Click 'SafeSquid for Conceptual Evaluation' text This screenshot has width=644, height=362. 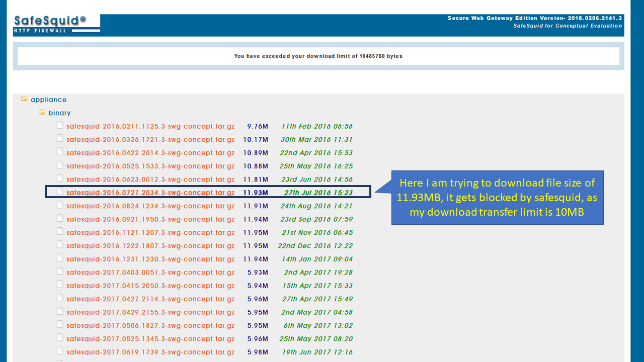tap(568, 26)
